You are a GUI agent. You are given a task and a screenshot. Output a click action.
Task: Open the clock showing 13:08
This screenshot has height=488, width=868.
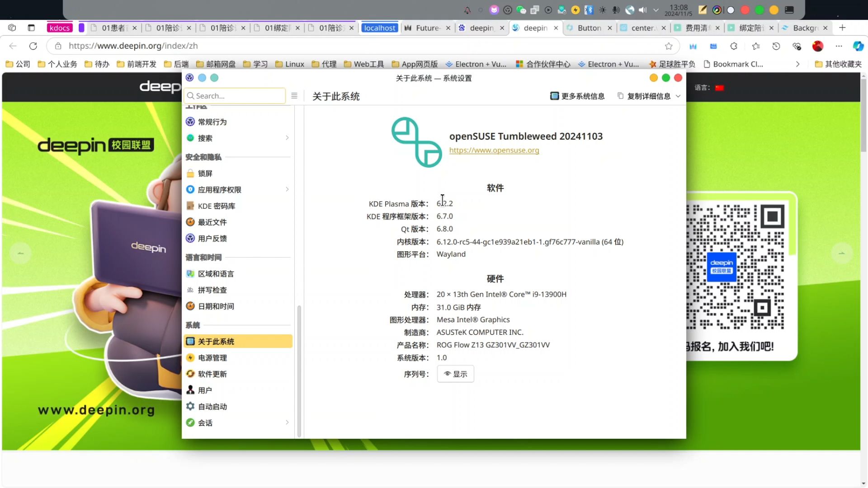pyautogui.click(x=678, y=10)
